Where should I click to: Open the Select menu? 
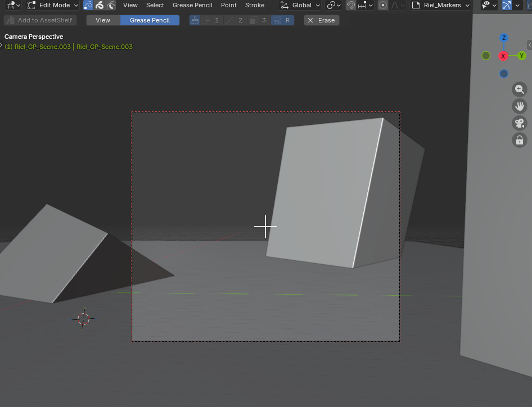coord(155,5)
